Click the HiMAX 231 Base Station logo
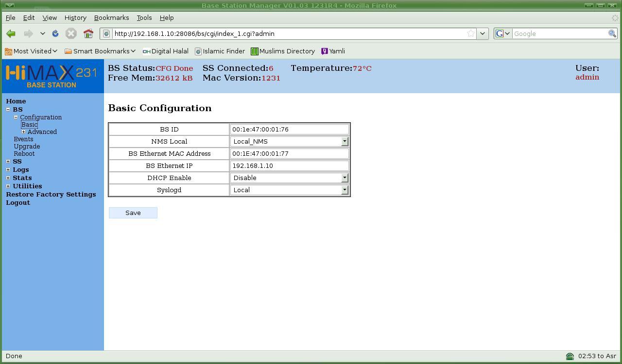 (x=52, y=76)
